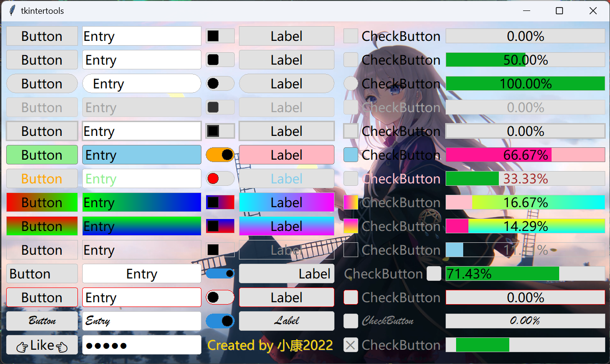Click the 100.00% progress bar
This screenshot has width=610, height=364.
point(525,84)
